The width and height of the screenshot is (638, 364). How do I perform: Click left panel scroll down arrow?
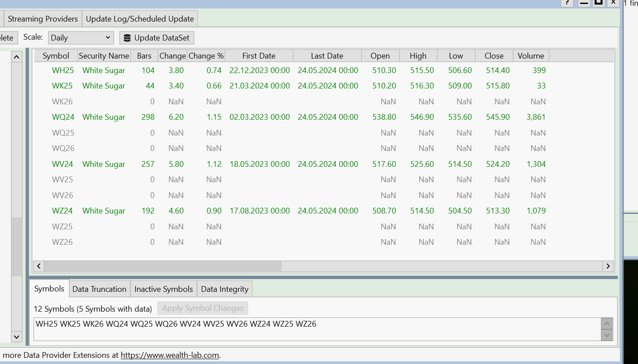tap(16, 337)
